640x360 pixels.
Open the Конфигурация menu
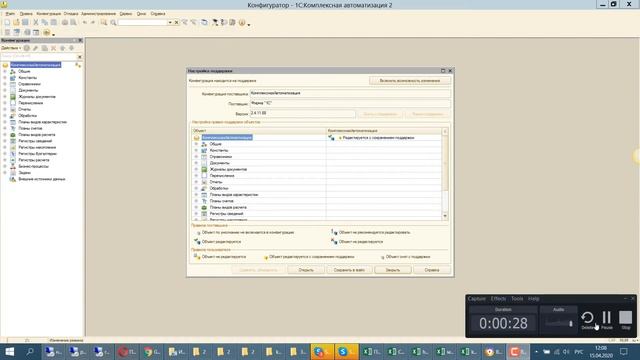coord(49,13)
